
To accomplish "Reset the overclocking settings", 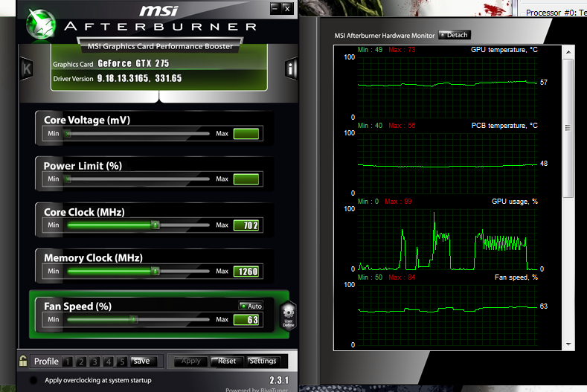I will [227, 361].
